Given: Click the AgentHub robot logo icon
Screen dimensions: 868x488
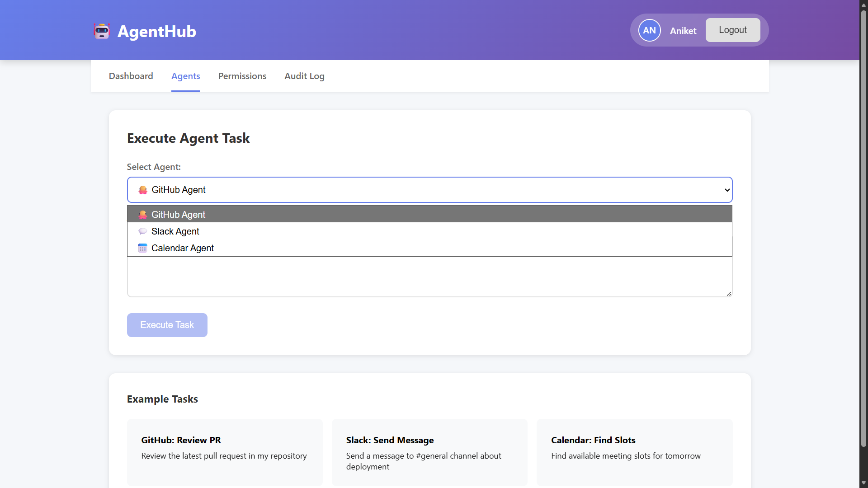Looking at the screenshot, I should click(102, 31).
